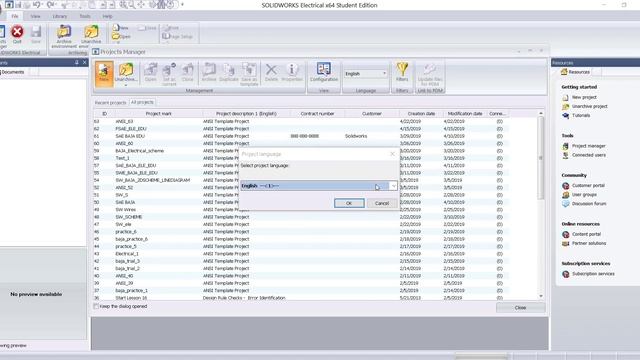Click the Undo arrow in quick access toolbar
The image size is (640, 360).
(37, 5)
